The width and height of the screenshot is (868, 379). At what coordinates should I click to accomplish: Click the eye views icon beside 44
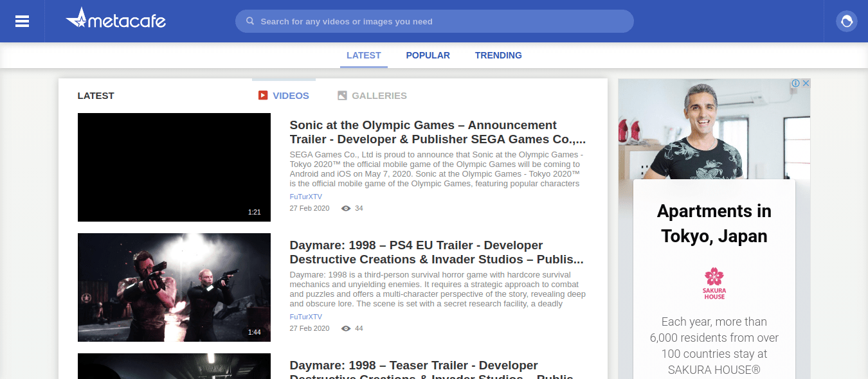coord(346,328)
